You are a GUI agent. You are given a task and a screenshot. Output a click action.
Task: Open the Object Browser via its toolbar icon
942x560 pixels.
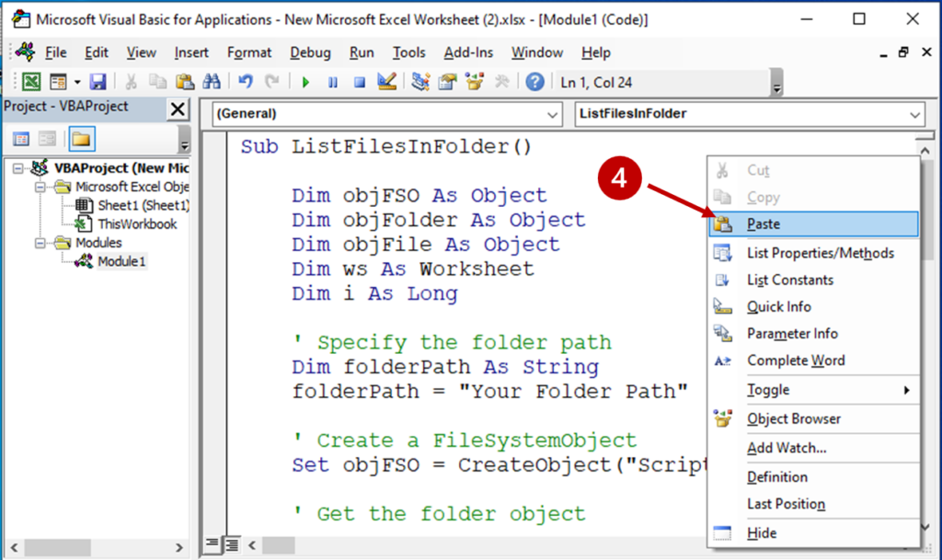click(473, 81)
